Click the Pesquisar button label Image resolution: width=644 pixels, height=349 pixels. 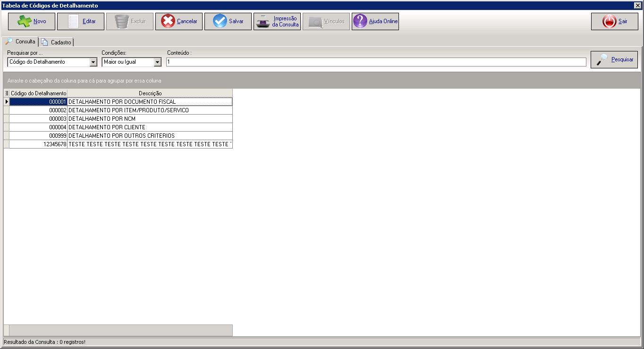(x=622, y=59)
